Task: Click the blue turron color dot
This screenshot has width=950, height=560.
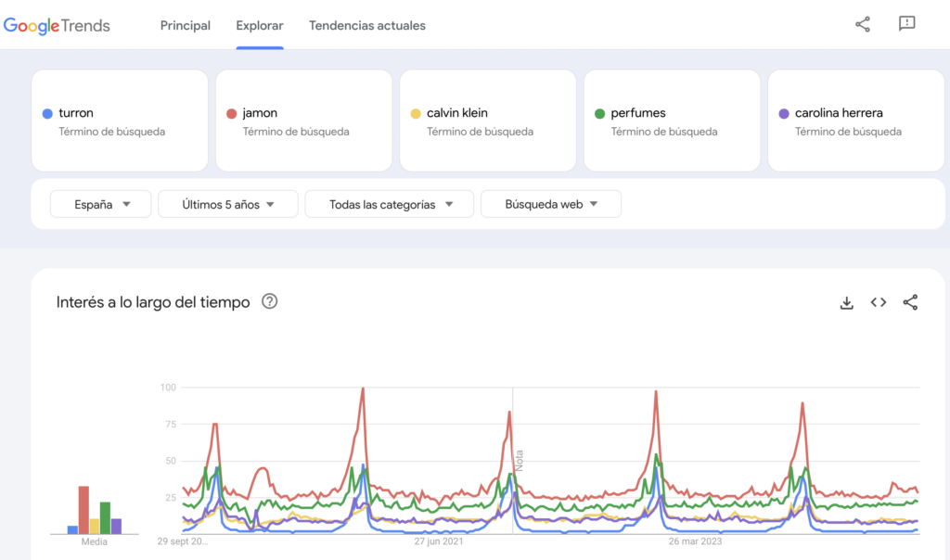Action: coord(47,113)
